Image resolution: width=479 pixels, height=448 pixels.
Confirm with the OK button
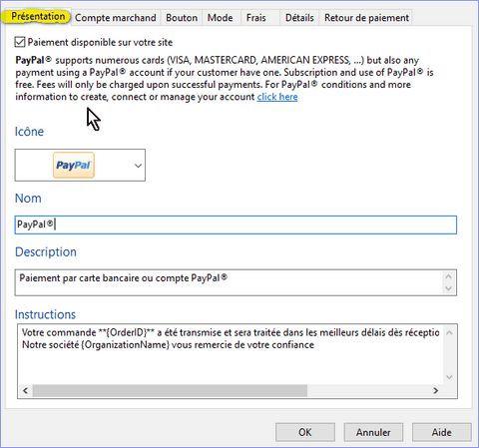(x=305, y=432)
